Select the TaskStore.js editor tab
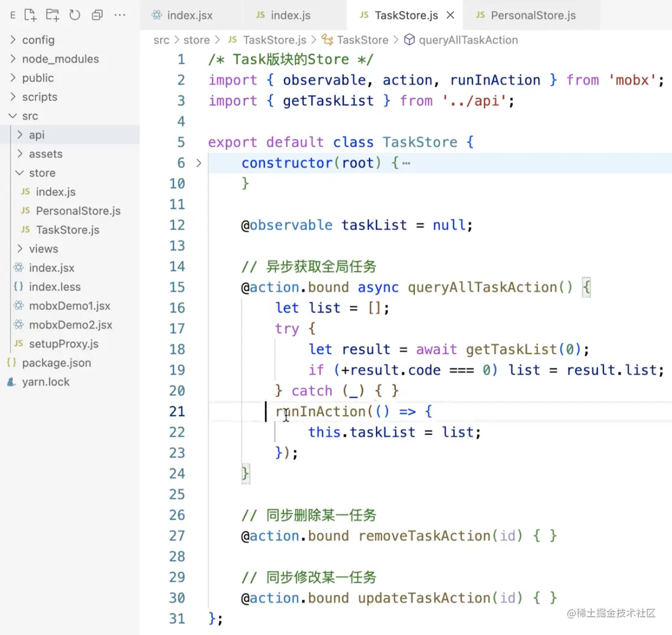The image size is (672, 635). point(406,15)
